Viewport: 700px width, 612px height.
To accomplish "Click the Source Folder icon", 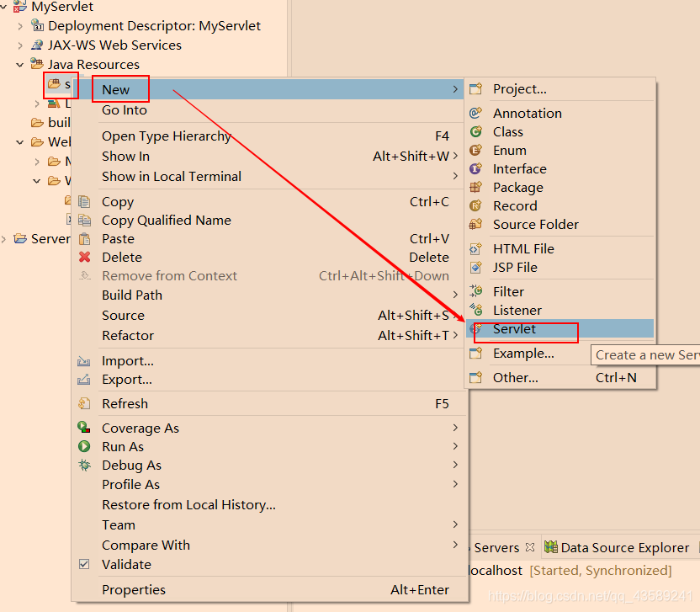I will pyautogui.click(x=476, y=224).
